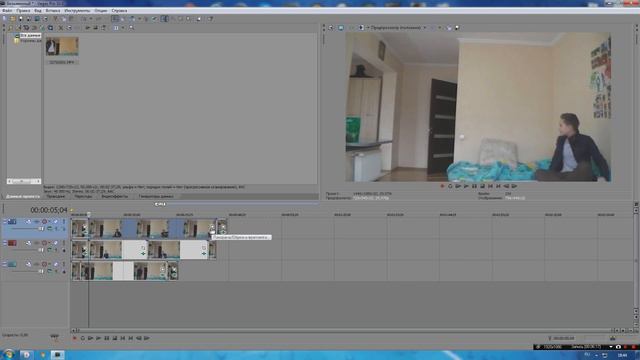Image resolution: width=640 pixels, height=360 pixels.
Task: Mute video track 3
Action: (56, 264)
